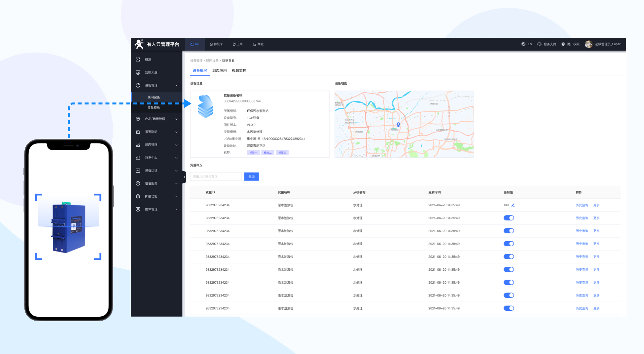Click the 维保管理 shield icon

tap(138, 209)
